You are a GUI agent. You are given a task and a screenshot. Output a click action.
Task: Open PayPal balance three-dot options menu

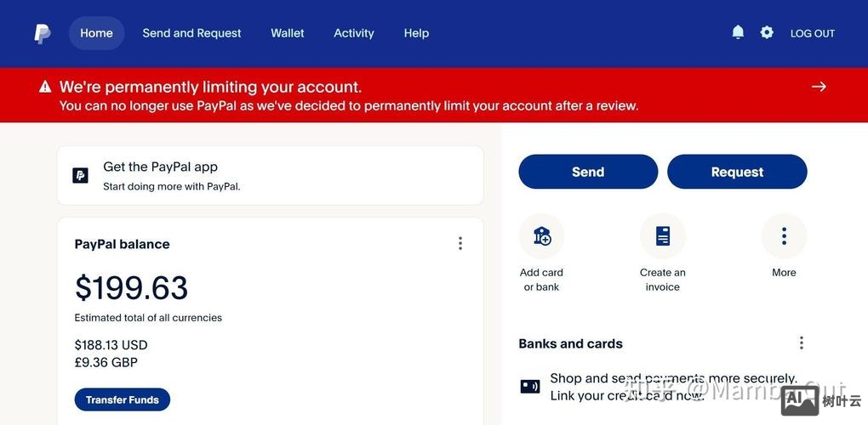point(460,244)
